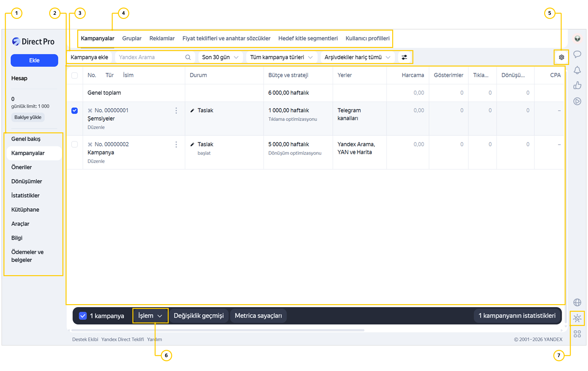588x371 pixels.
Task: Open the three-dot menu for campaign No. 00000002
Action: point(176,144)
